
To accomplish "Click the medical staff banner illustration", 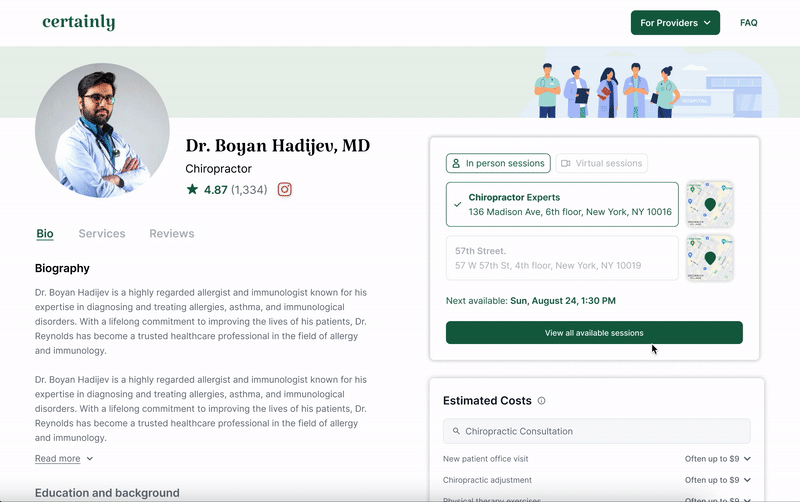I will (x=648, y=84).
